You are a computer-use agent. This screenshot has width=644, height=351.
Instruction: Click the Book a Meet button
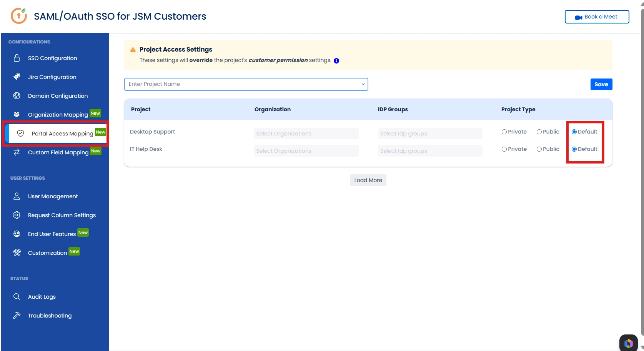[597, 17]
